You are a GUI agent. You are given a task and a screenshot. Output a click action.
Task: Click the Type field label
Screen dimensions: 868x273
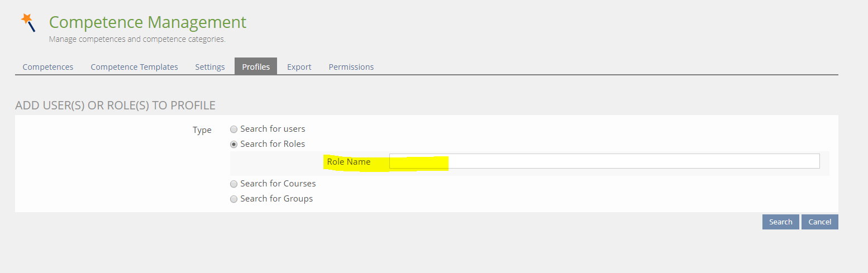pos(202,130)
